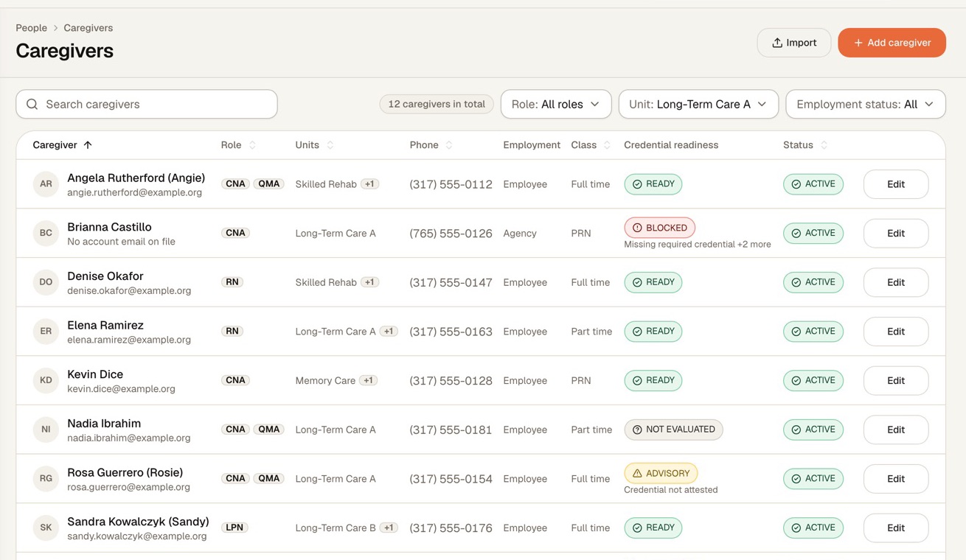Click in the Search caregivers field
Screen dimensions: 966x560
pyautogui.click(x=147, y=105)
